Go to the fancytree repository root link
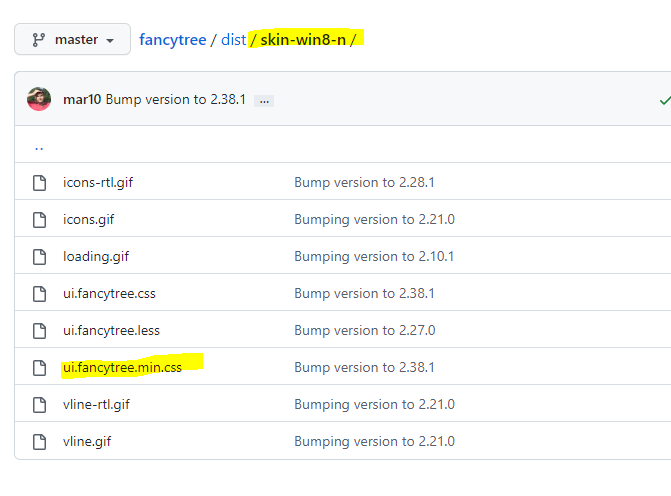Viewport: 671px width, 496px height. pyautogui.click(x=172, y=40)
